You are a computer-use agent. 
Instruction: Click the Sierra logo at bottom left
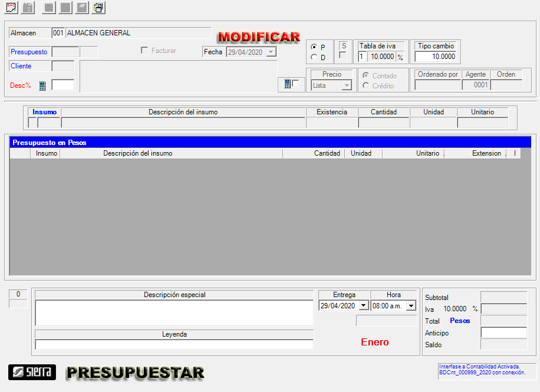coord(32,372)
